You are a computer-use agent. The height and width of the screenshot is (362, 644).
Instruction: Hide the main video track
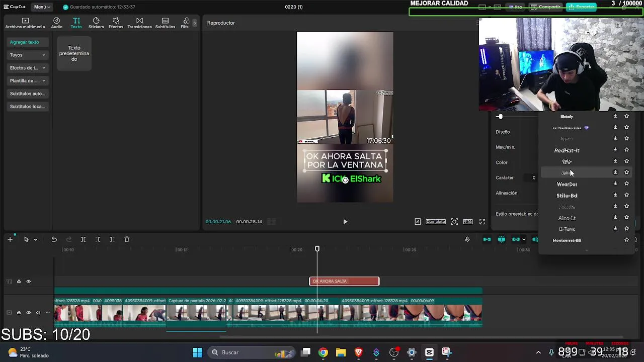point(28,313)
